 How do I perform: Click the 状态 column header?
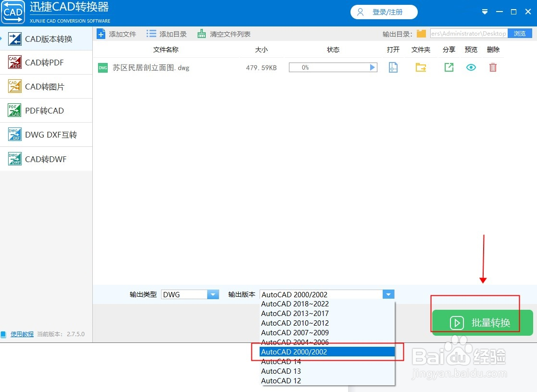(x=333, y=50)
